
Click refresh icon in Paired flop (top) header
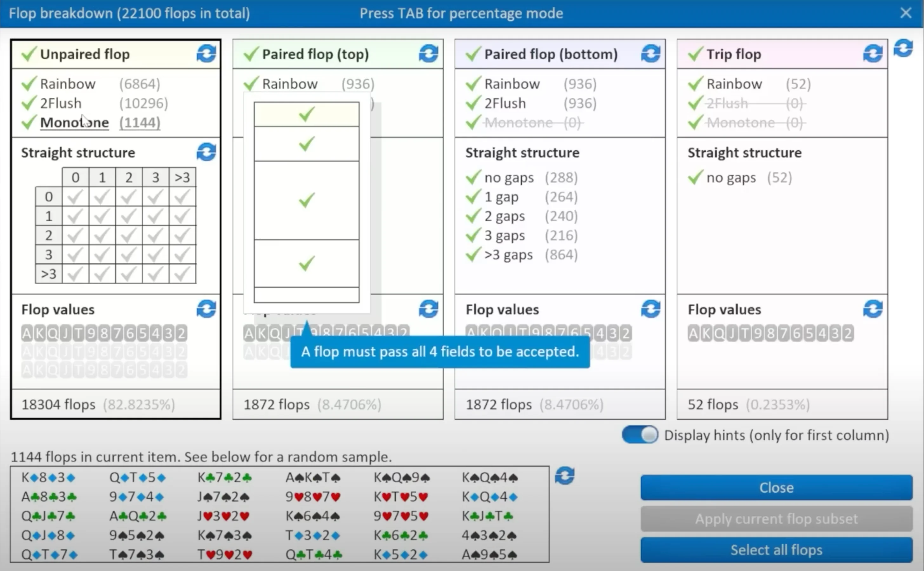(x=428, y=54)
